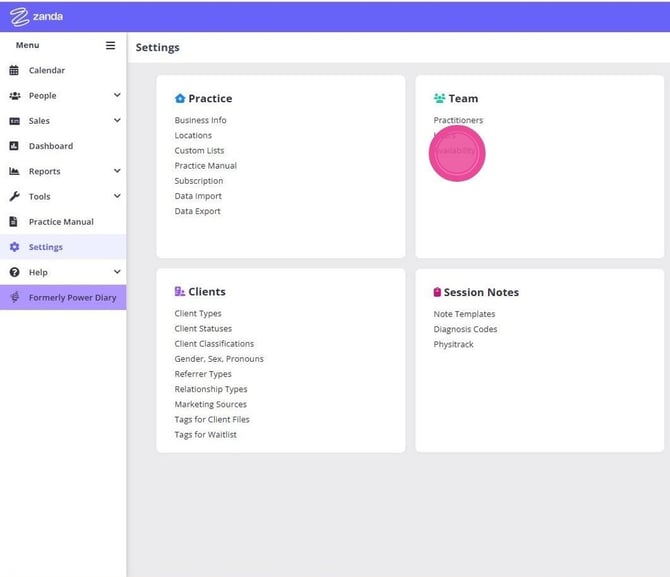Open Relationship Types link
Viewport: 670px width, 577px height.
point(211,389)
